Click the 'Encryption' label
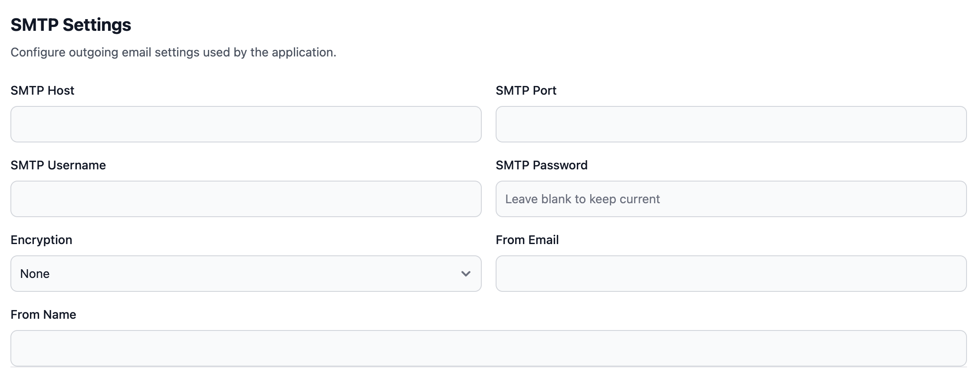The image size is (980, 370). (x=41, y=240)
